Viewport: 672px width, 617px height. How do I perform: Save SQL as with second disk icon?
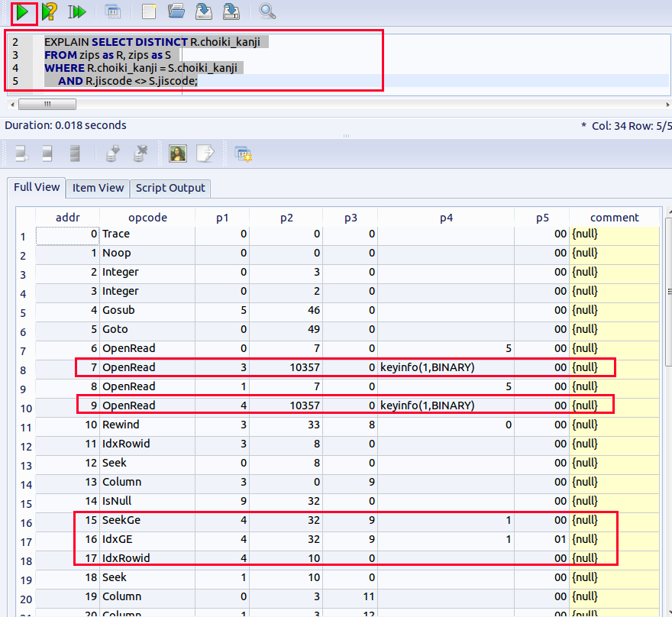point(231,11)
